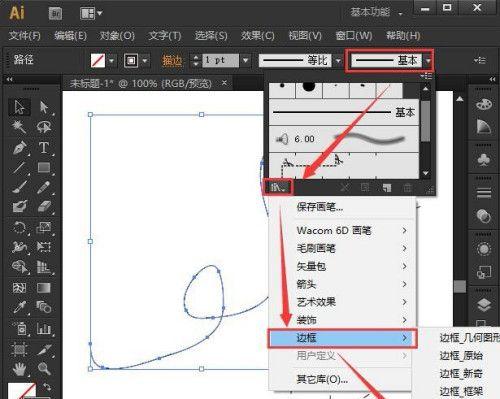Select the Selection tool black arrow

coord(19,107)
